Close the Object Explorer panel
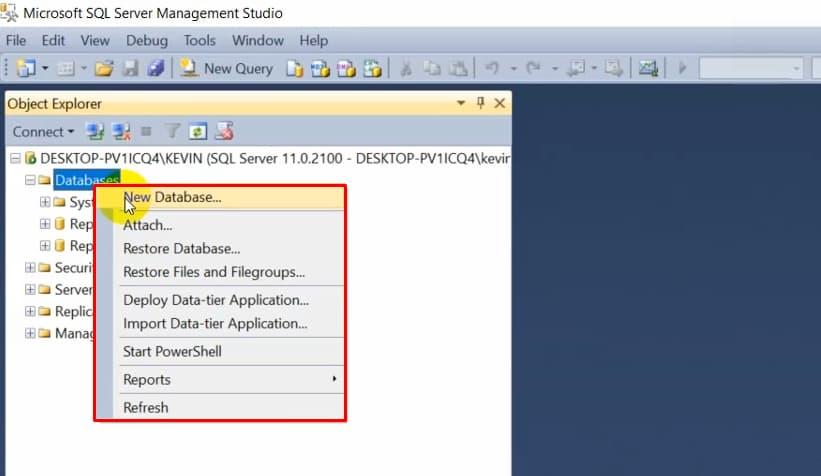 500,103
